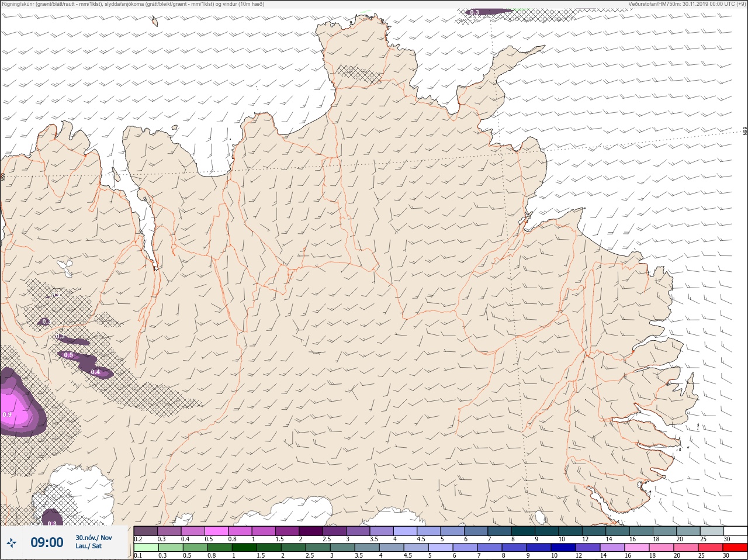Image resolution: width=748 pixels, height=560 pixels.
Task: Select lower legend red swatch above 30
Action: point(736,548)
